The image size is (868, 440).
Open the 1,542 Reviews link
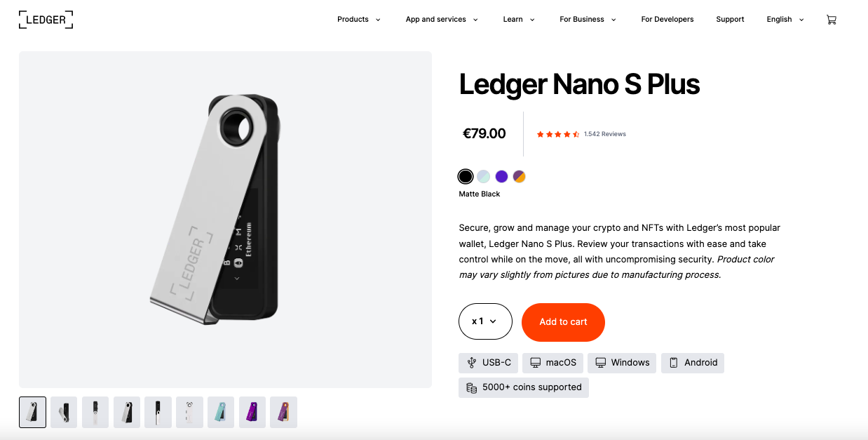click(x=604, y=133)
